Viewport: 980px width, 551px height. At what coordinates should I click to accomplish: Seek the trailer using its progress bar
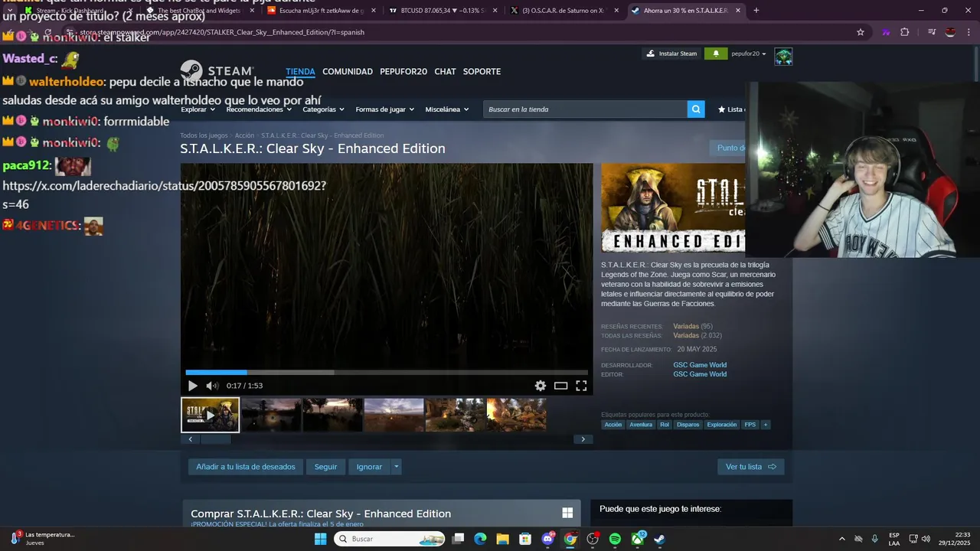pos(387,372)
